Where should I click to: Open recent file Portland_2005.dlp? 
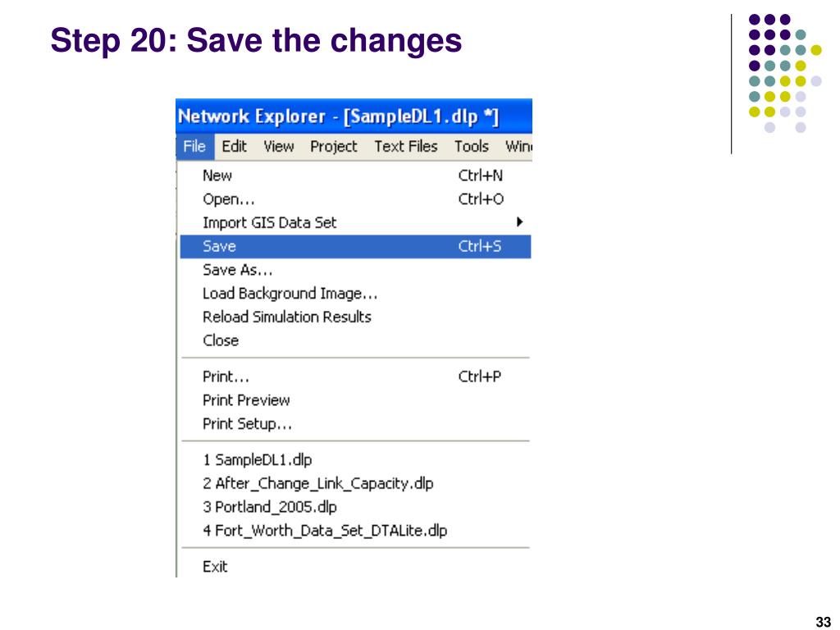(x=355, y=507)
